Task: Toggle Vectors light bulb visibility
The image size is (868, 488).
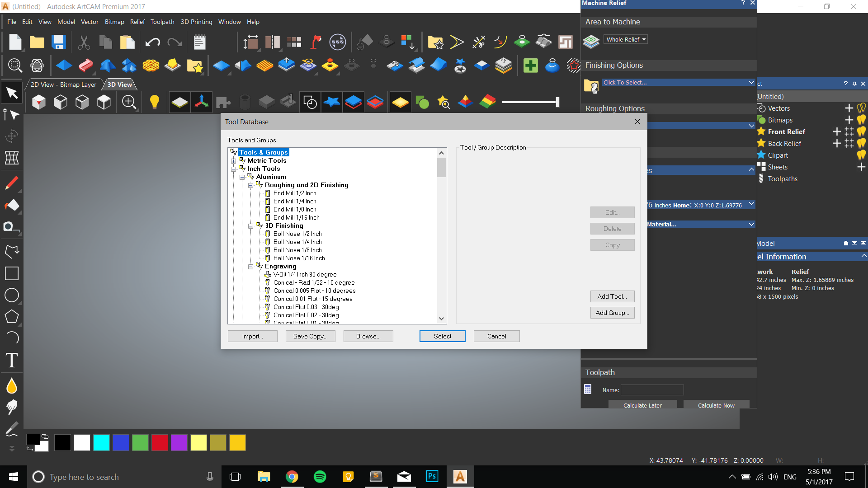Action: pyautogui.click(x=861, y=108)
